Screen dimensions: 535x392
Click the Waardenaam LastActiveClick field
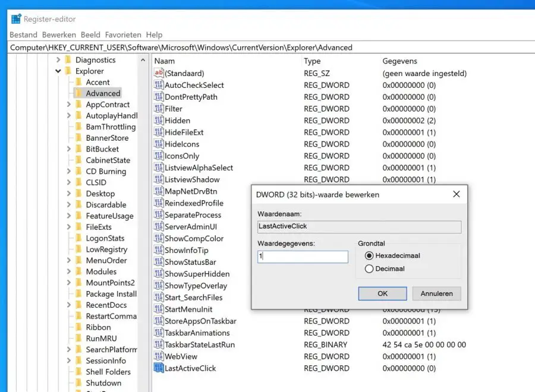pyautogui.click(x=359, y=227)
